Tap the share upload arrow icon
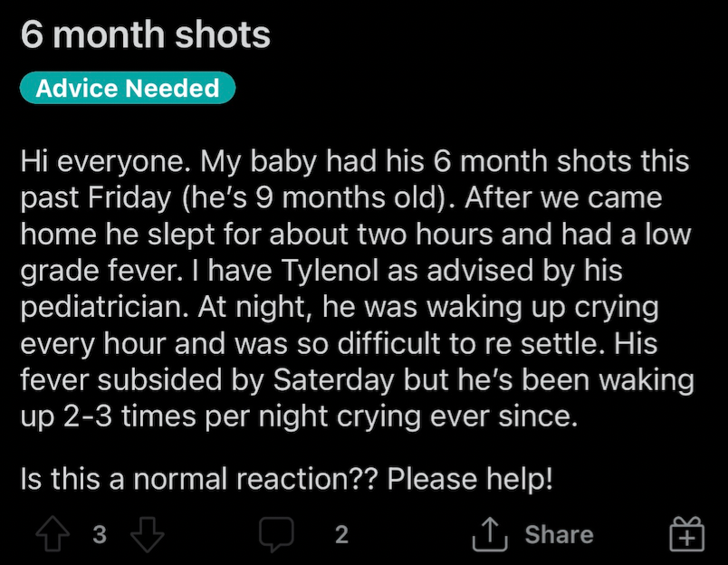Image resolution: width=728 pixels, height=565 pixels. (490, 534)
